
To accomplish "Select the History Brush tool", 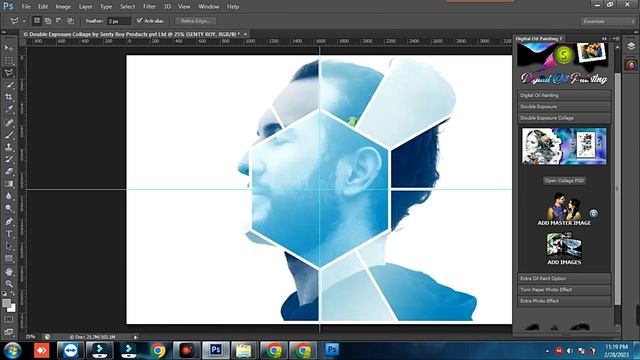I will point(9,159).
